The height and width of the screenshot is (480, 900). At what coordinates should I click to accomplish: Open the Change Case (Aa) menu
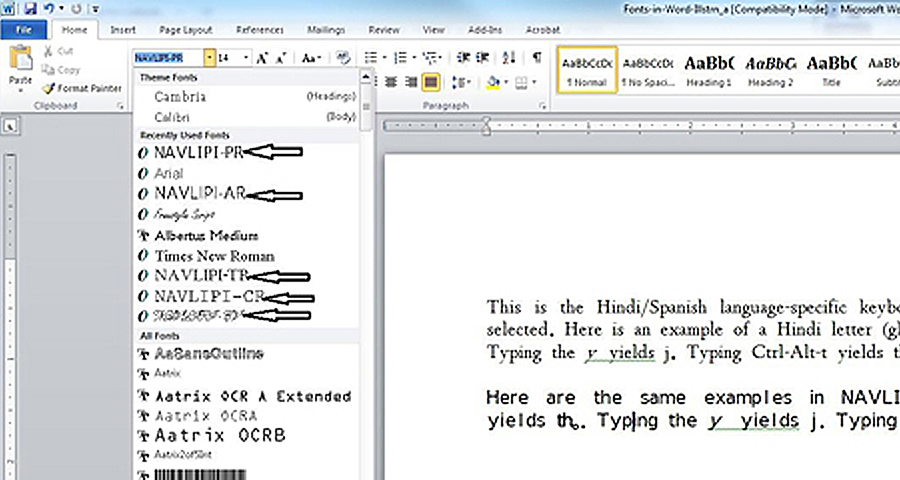[x=312, y=58]
